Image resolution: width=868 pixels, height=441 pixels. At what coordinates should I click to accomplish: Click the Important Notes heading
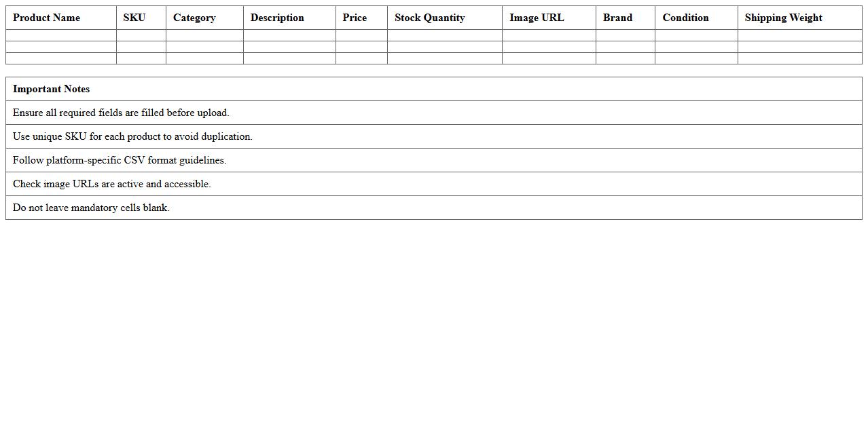pos(52,89)
